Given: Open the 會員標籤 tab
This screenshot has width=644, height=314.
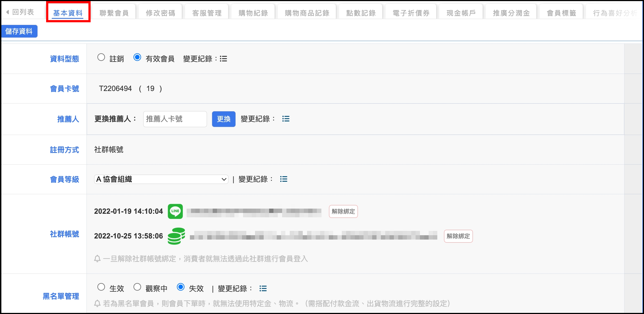Looking at the screenshot, I should click(561, 13).
